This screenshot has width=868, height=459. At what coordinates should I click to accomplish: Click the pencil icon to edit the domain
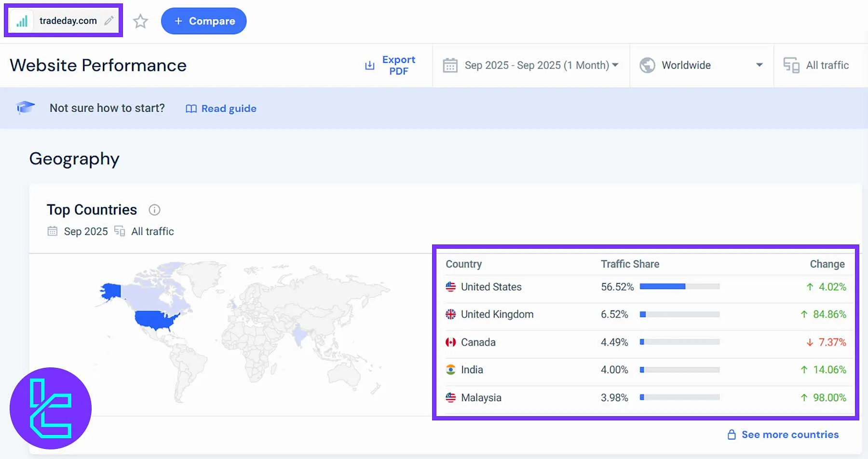click(x=108, y=20)
